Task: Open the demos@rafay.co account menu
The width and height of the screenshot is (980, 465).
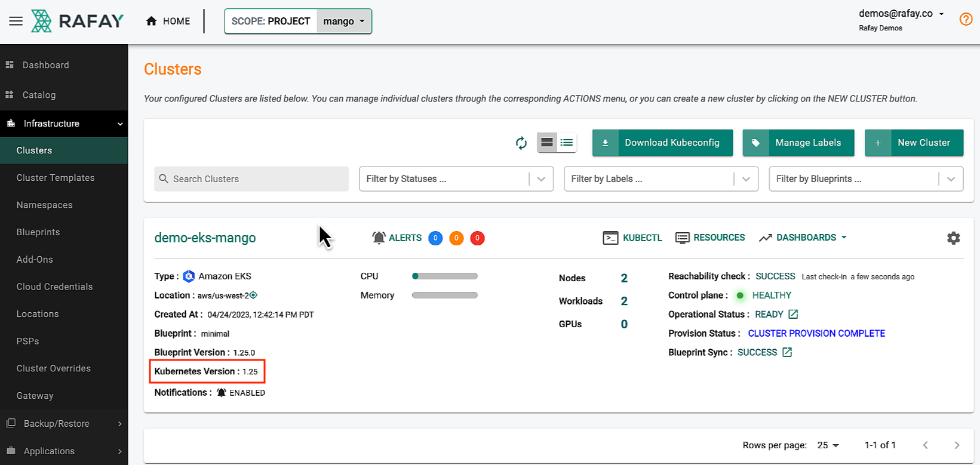Action: pos(901,14)
